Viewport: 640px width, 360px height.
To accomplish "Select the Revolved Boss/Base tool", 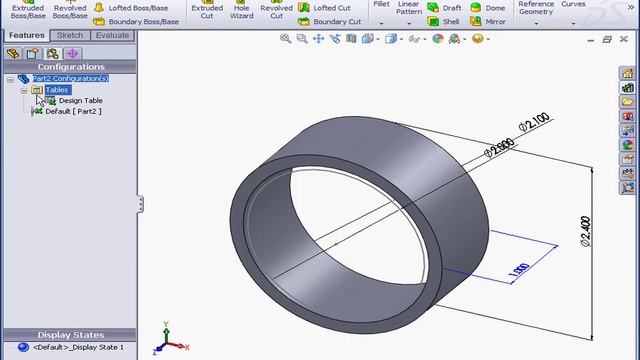I will [x=70, y=11].
